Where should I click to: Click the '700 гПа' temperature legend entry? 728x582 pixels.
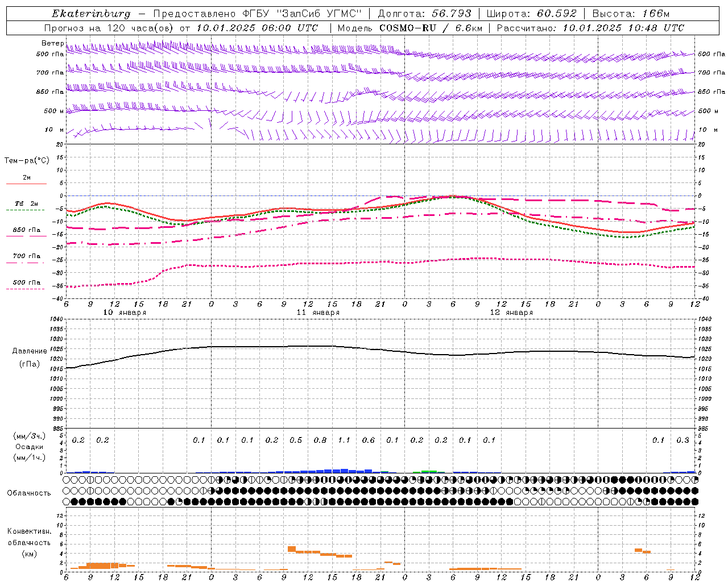(27, 256)
